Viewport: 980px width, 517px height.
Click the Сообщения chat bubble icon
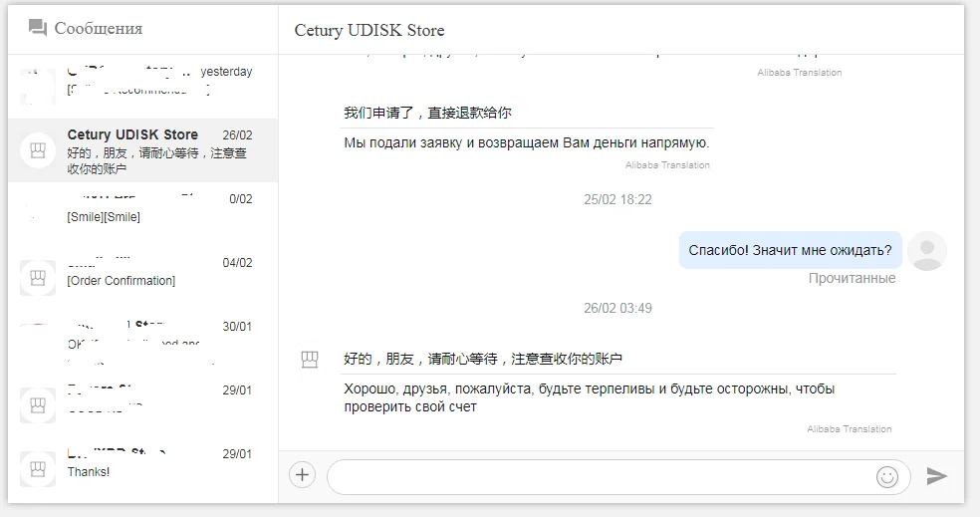pos(38,28)
